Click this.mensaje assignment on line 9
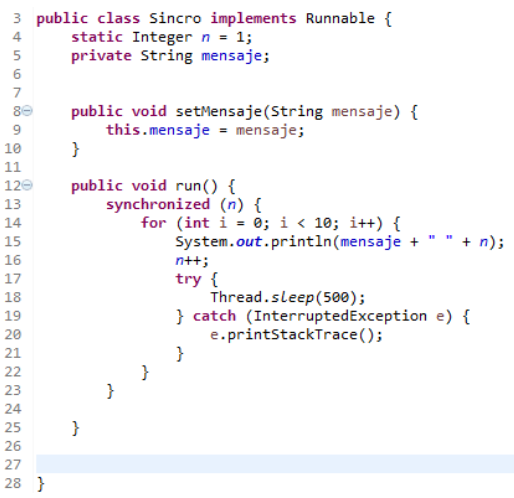The height and width of the screenshot is (498, 514). click(x=205, y=130)
